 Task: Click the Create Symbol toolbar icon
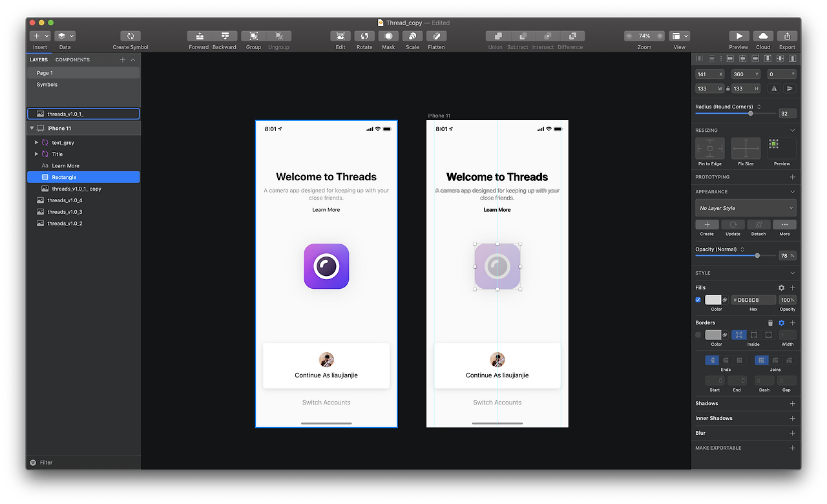pyautogui.click(x=131, y=36)
